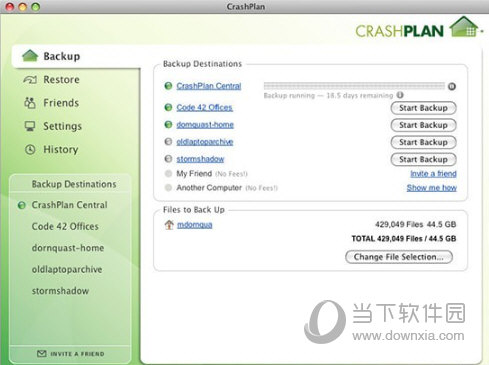Viewport: 489px width, 365px height.
Task: Switch to the Restore tab
Action: coord(61,80)
